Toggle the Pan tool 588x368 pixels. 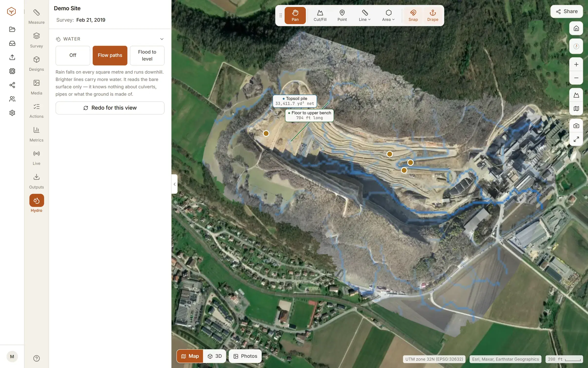pyautogui.click(x=295, y=15)
